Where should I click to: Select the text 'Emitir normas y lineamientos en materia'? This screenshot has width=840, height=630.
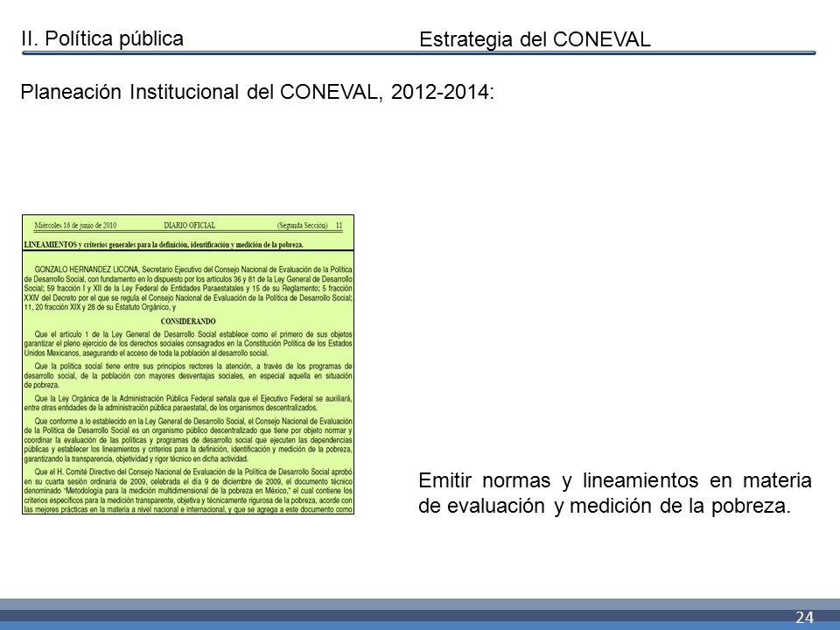[x=615, y=480]
